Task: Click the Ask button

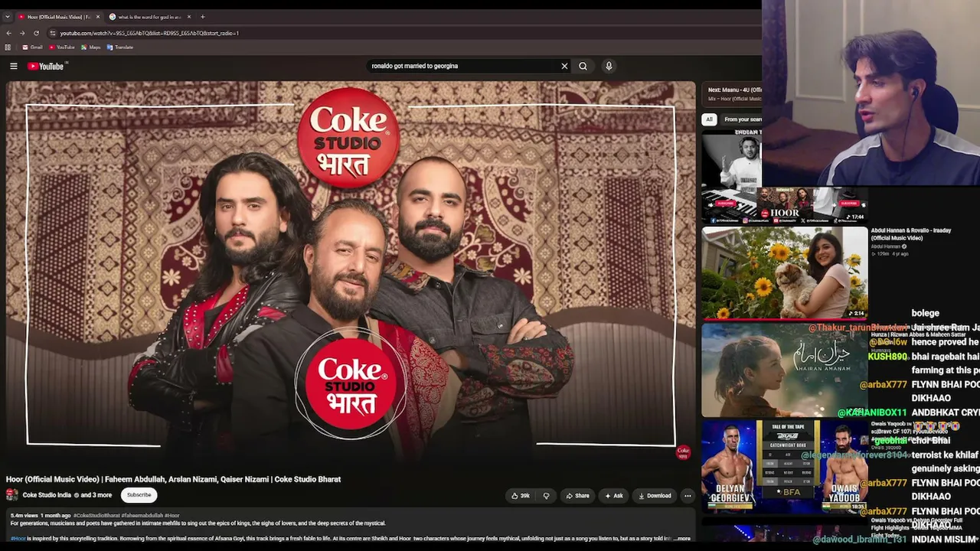Action: (x=614, y=496)
